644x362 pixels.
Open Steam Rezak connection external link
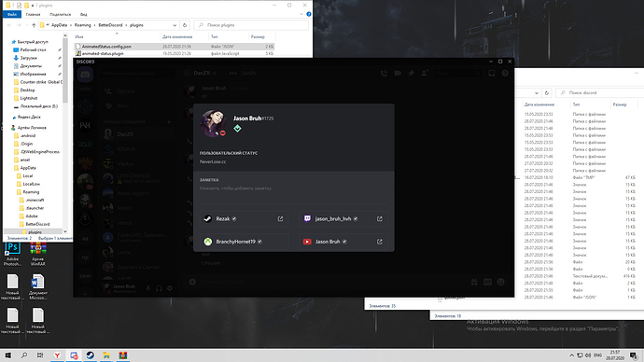click(281, 218)
